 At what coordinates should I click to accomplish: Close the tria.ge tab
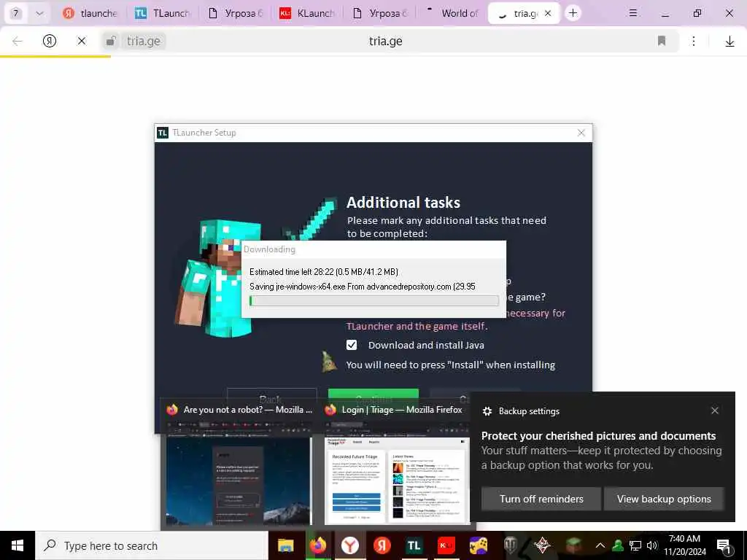[548, 13]
